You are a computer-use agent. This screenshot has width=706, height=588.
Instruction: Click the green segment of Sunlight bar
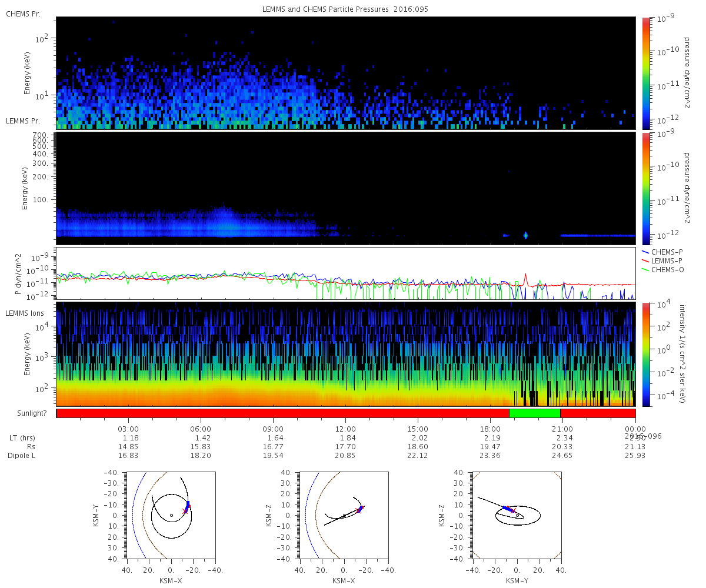[535, 413]
